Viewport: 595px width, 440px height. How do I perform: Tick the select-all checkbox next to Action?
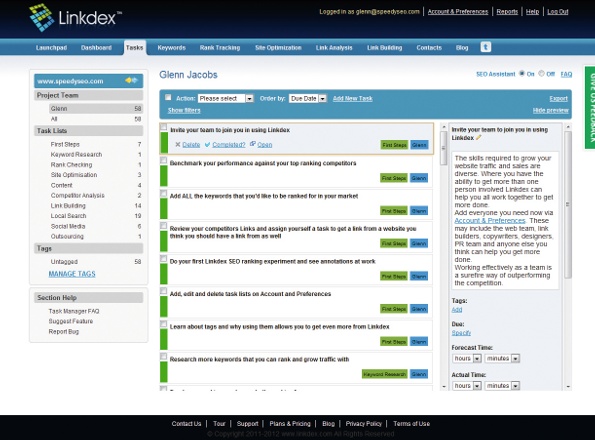(x=168, y=97)
